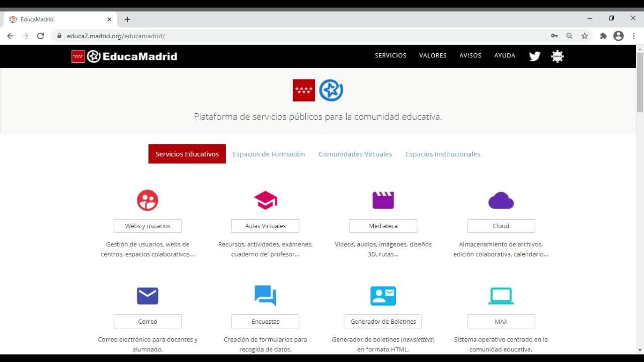Open the VALORES menu item

click(x=433, y=56)
